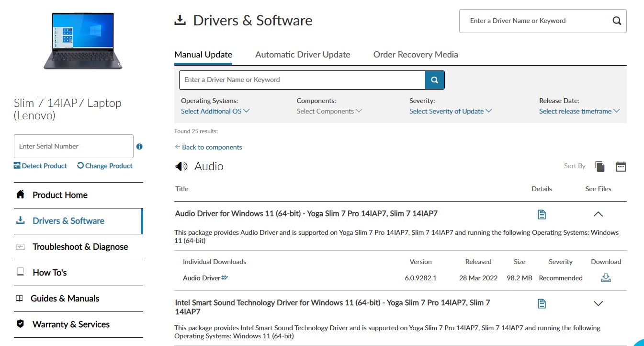Switch to Order Recovery Media tab
The width and height of the screenshot is (644, 346).
coord(416,55)
